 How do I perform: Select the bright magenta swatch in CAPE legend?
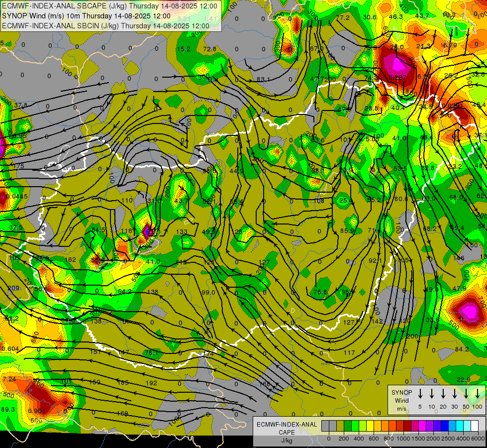(422, 426)
